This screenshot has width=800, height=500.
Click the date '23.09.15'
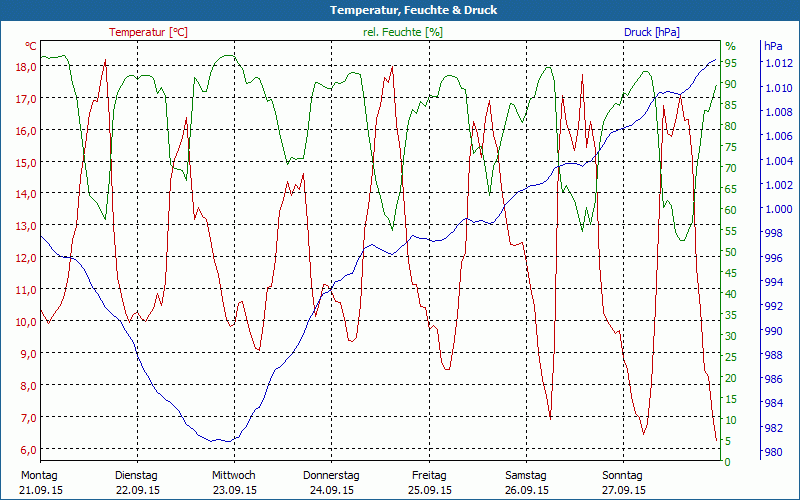point(235,490)
